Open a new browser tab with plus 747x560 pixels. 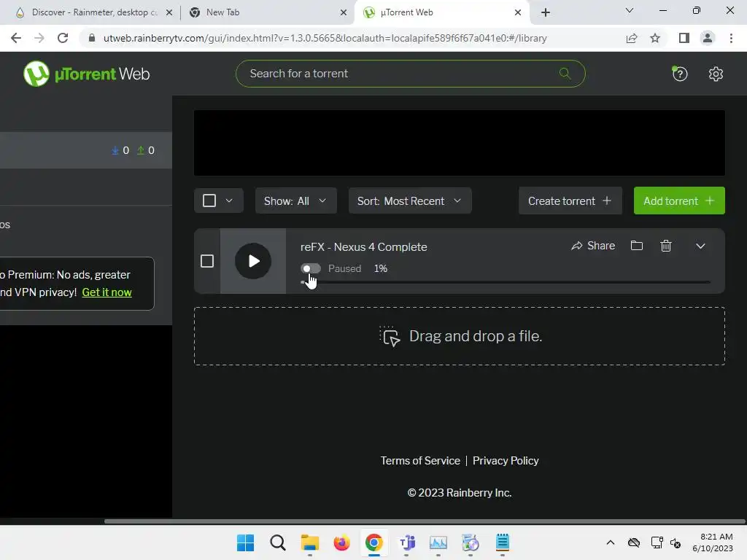(x=546, y=12)
